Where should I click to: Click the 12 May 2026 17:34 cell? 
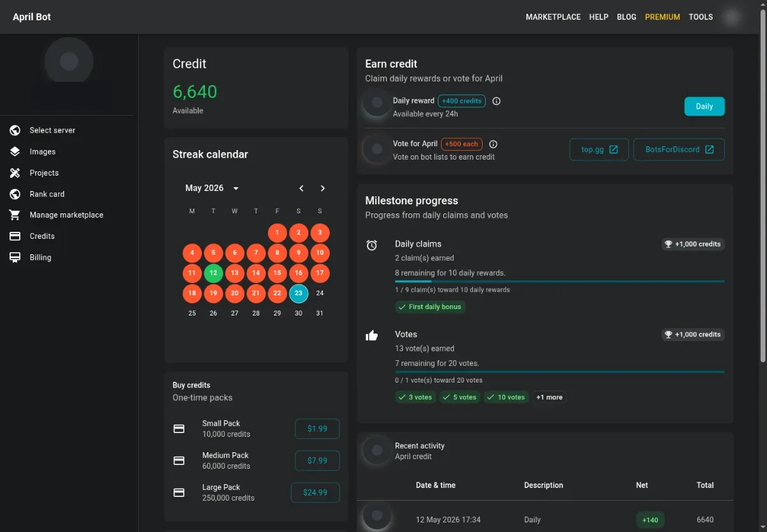[448, 520]
